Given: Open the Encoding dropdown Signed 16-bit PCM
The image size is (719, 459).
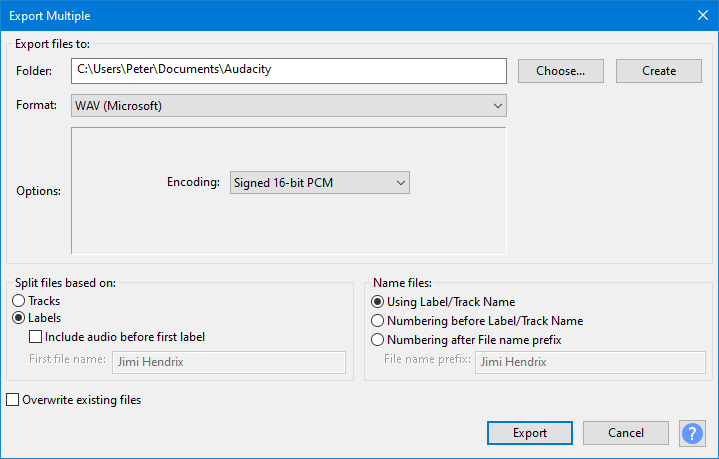Looking at the screenshot, I should [x=320, y=183].
